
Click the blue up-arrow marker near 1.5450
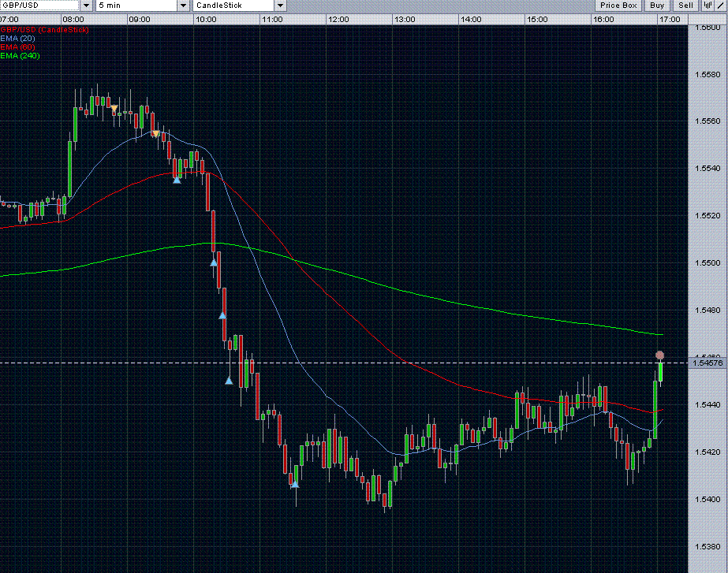click(x=229, y=381)
